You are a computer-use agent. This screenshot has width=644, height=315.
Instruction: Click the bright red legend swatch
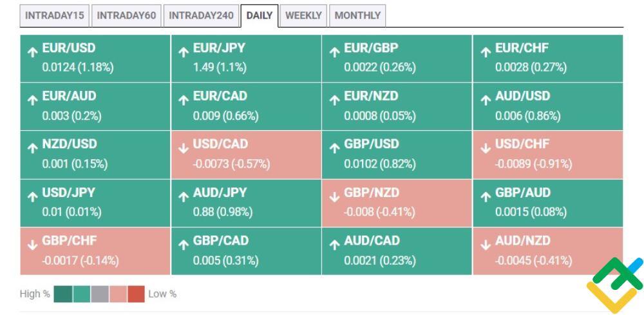[136, 294]
